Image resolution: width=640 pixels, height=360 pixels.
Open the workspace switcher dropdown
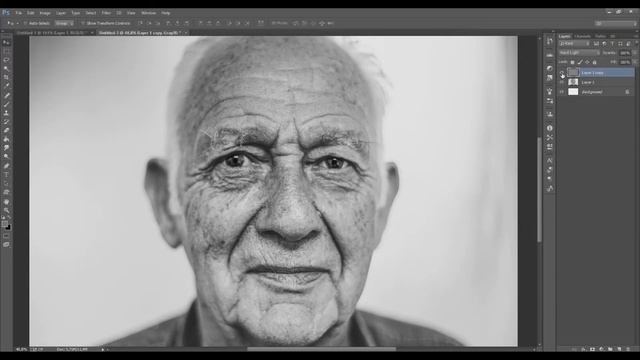point(616,24)
